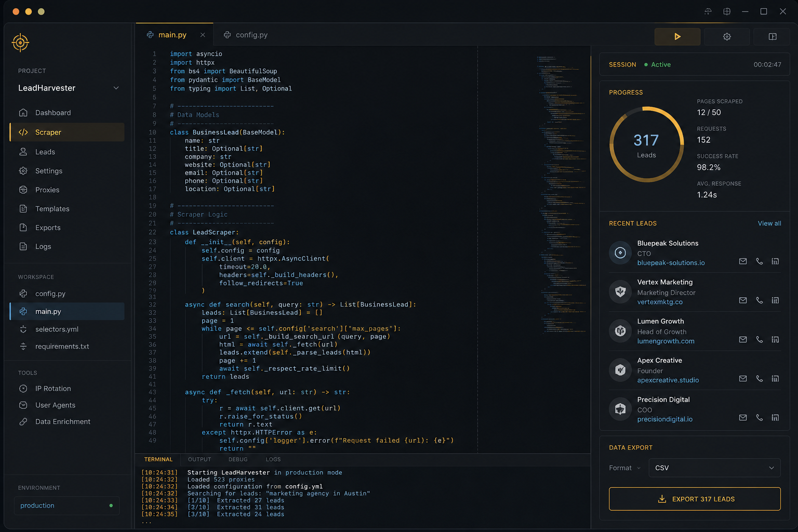Click the Active session status indicator
798x532 pixels.
[657, 64]
